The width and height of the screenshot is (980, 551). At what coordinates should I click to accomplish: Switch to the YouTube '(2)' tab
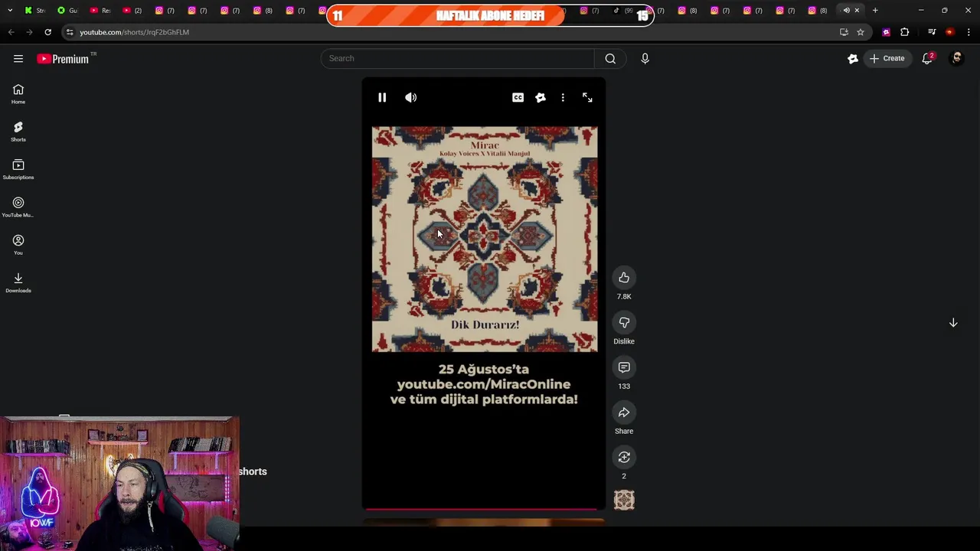[132, 10]
